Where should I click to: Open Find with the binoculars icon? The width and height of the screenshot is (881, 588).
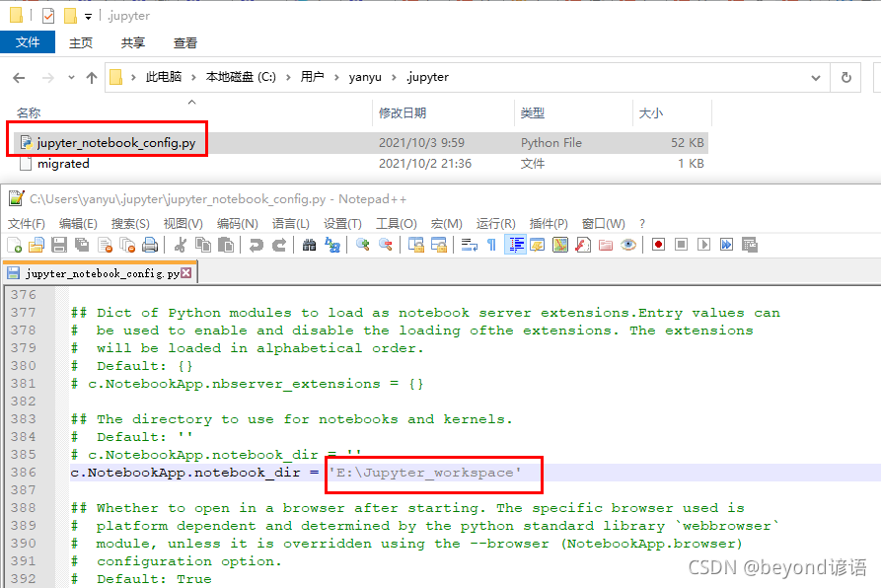coord(309,245)
